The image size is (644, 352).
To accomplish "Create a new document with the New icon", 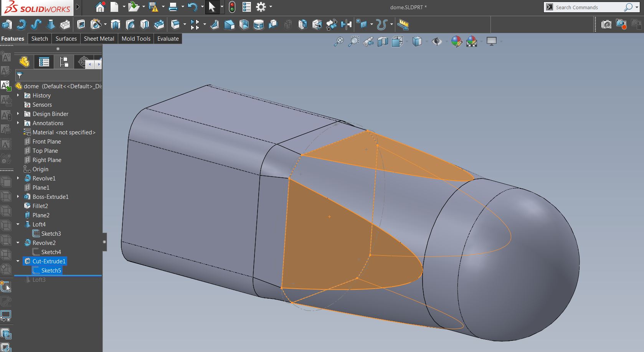I will point(114,7).
